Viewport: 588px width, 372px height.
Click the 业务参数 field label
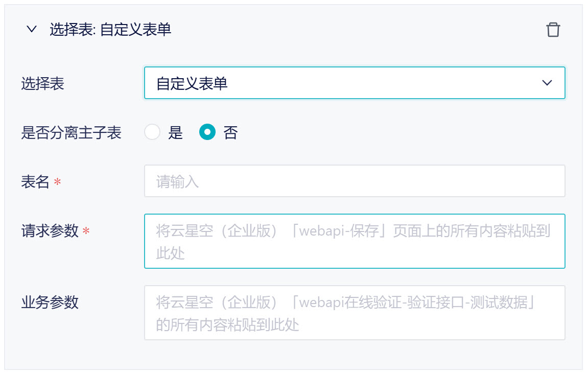pos(50,302)
